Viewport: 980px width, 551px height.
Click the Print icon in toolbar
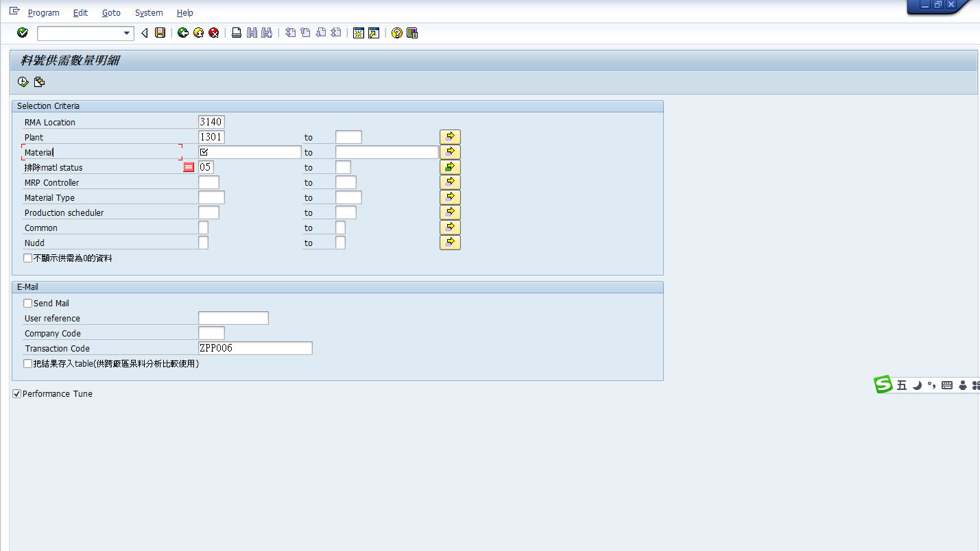[237, 33]
